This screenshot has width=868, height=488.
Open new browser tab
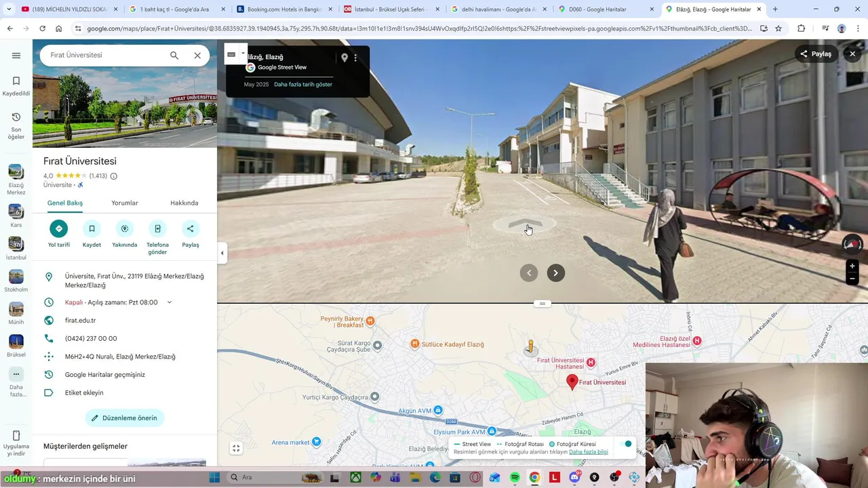[775, 9]
